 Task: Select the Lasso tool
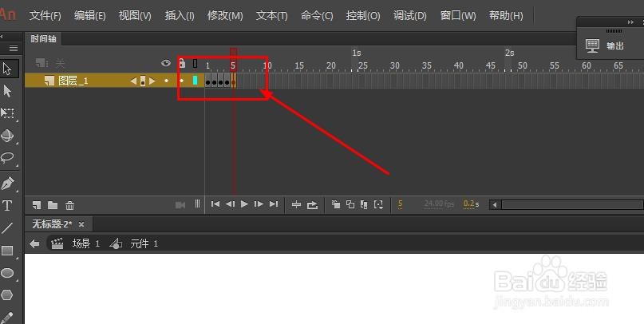tap(7, 158)
